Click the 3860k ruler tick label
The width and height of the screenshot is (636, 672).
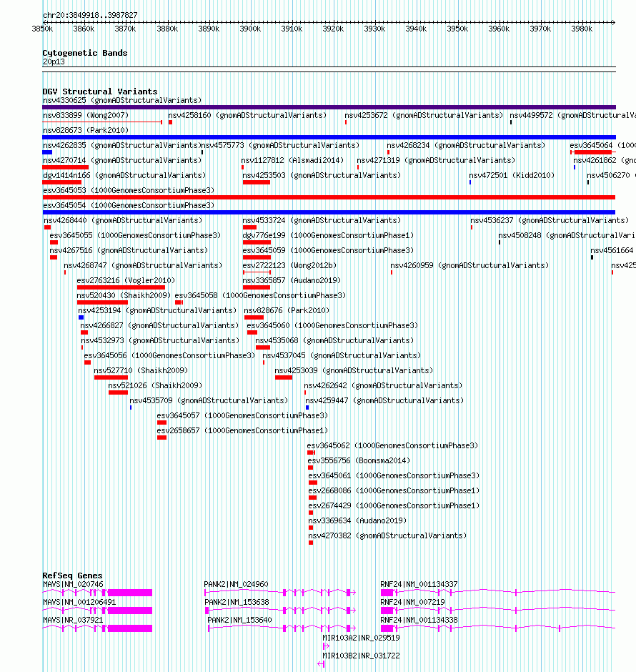(84, 29)
